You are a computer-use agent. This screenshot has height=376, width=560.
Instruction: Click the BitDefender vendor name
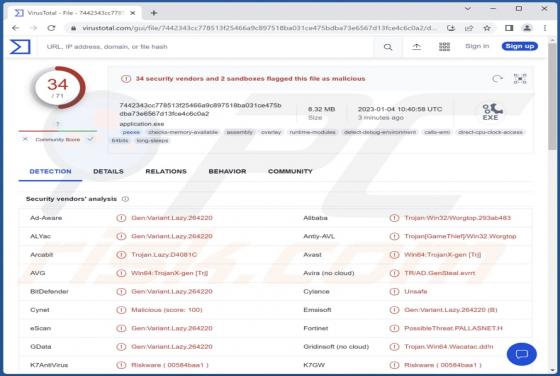(49, 291)
